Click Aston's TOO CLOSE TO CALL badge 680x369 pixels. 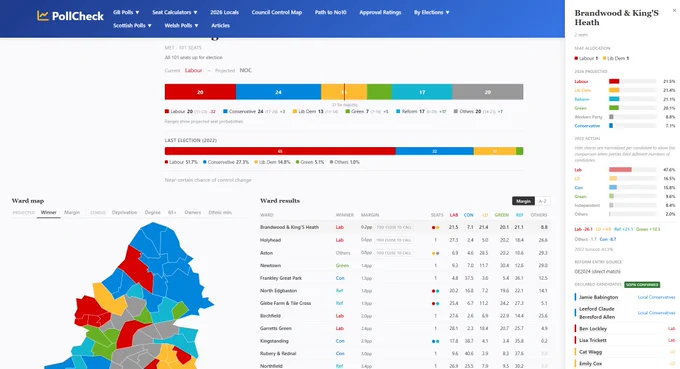pyautogui.click(x=393, y=253)
